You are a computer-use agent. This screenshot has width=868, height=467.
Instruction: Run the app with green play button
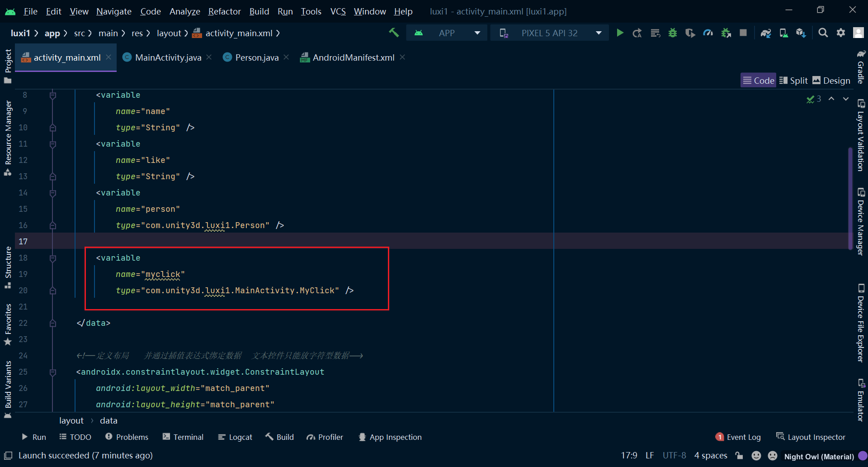coord(620,33)
